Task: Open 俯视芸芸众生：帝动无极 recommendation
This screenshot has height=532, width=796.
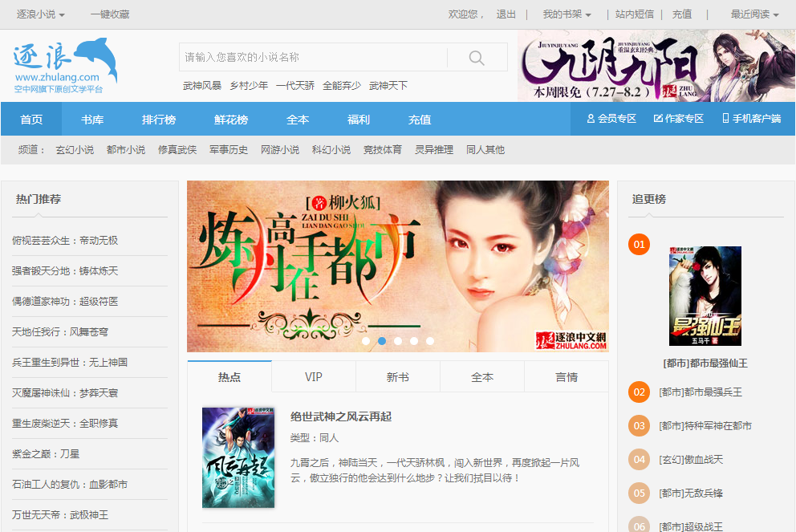Action: pos(65,241)
